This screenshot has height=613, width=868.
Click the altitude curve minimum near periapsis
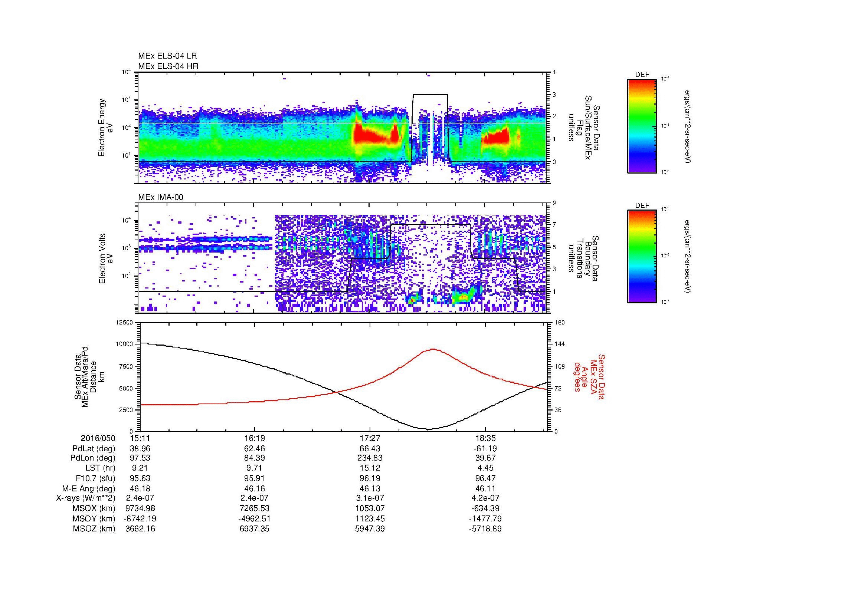click(x=428, y=429)
